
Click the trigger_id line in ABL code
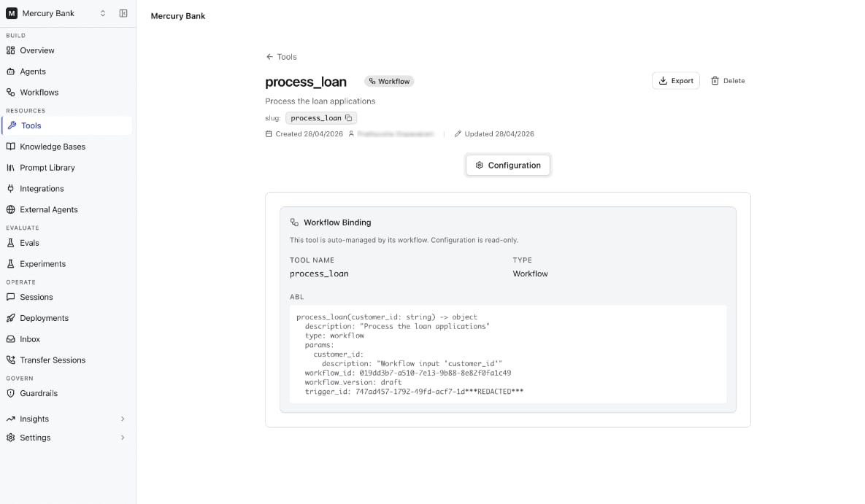coord(414,392)
